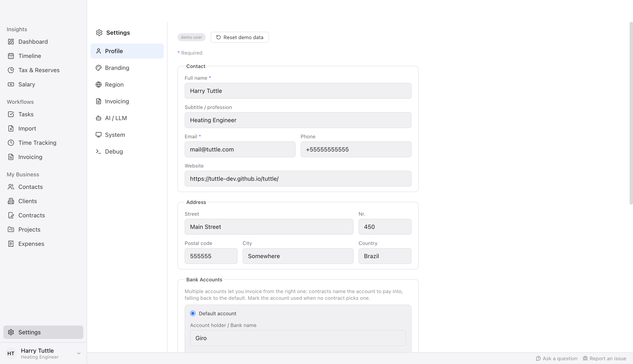Click the Report an issue link

pos(604,359)
